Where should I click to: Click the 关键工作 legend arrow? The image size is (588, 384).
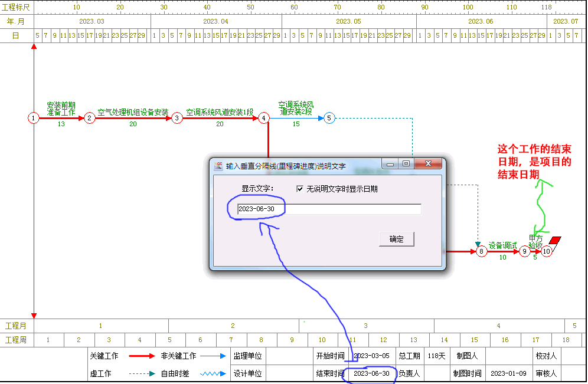pyautogui.click(x=142, y=356)
